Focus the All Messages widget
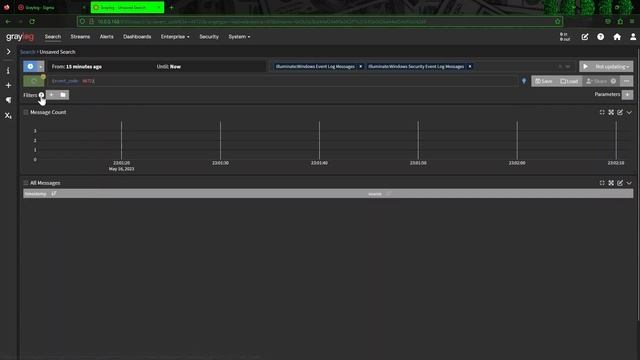 pos(602,183)
